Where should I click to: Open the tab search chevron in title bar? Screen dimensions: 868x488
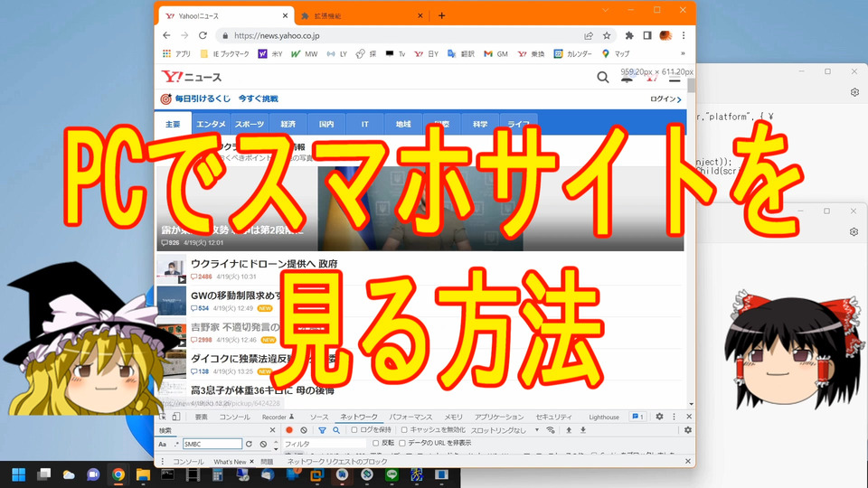coord(605,10)
